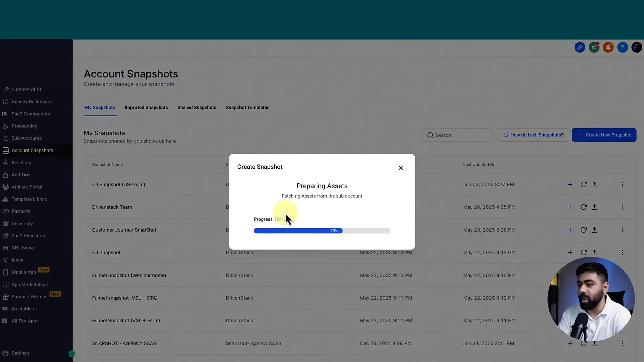Open more options for CJ Snapshot (DS-team)

pos(622,185)
